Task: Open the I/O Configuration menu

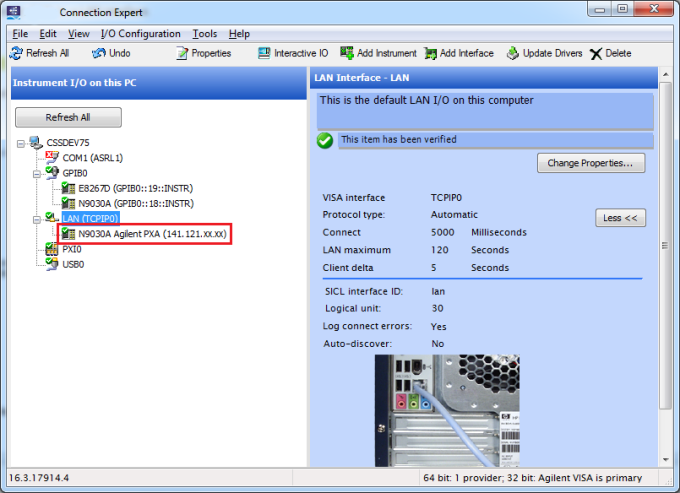Action: coord(140,34)
